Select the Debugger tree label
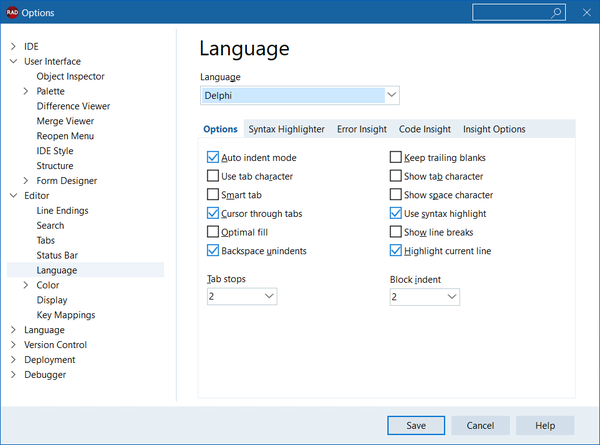 pyautogui.click(x=45, y=375)
